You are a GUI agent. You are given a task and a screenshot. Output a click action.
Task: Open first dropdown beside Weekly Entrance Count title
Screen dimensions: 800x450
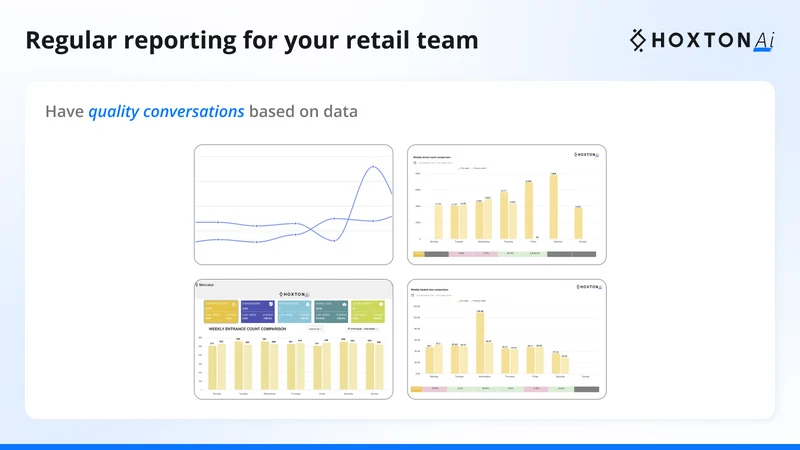coord(315,329)
